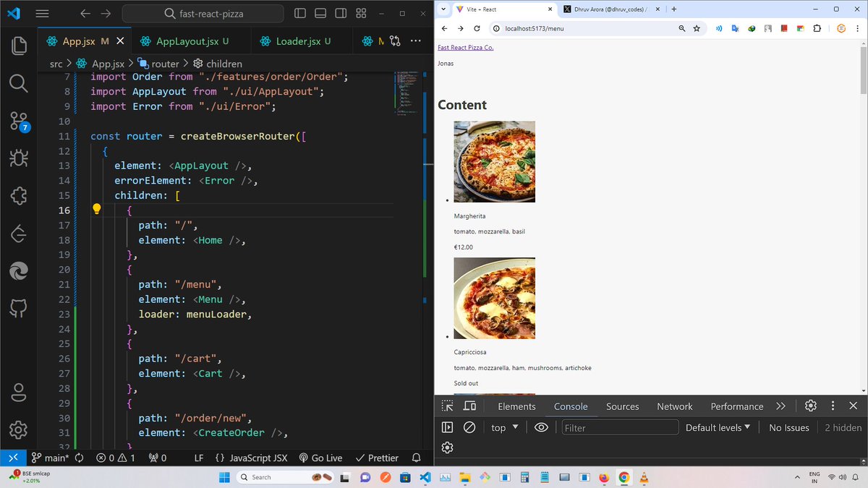Open the Chrome three-dot menu
This screenshot has height=488, width=868.
[858, 28]
